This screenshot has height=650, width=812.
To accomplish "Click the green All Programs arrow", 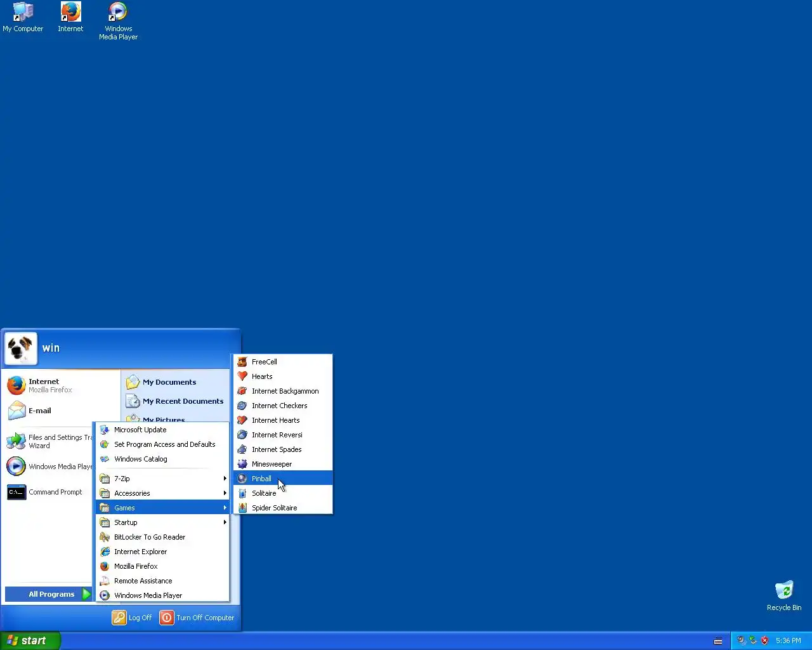I will pos(86,594).
